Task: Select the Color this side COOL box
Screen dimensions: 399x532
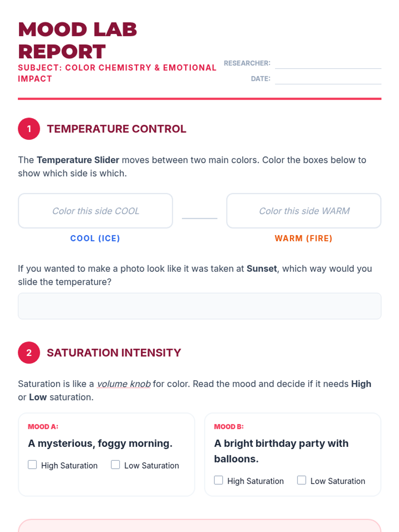Action: (95, 211)
